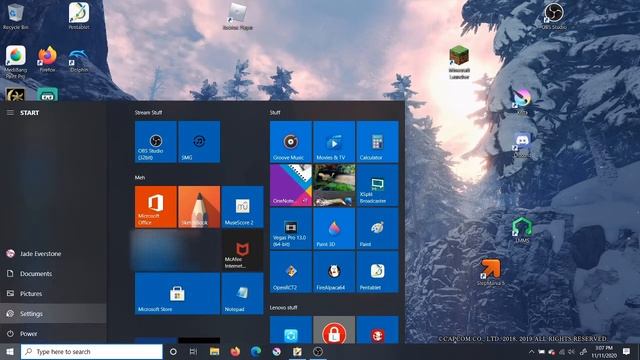Select the Pentablet desktop shortcut
The height and width of the screenshot is (360, 640).
pyautogui.click(x=79, y=16)
